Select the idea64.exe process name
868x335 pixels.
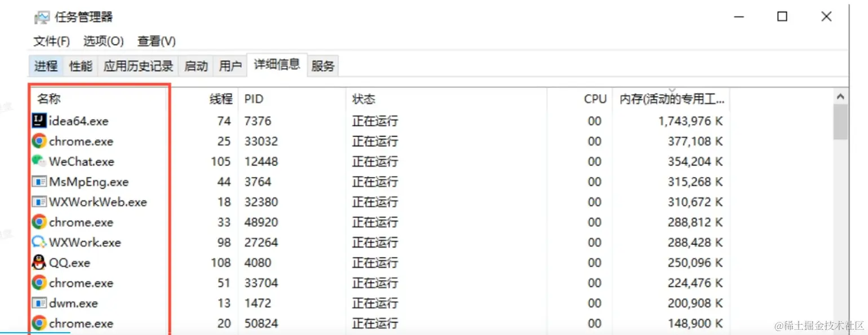78,121
